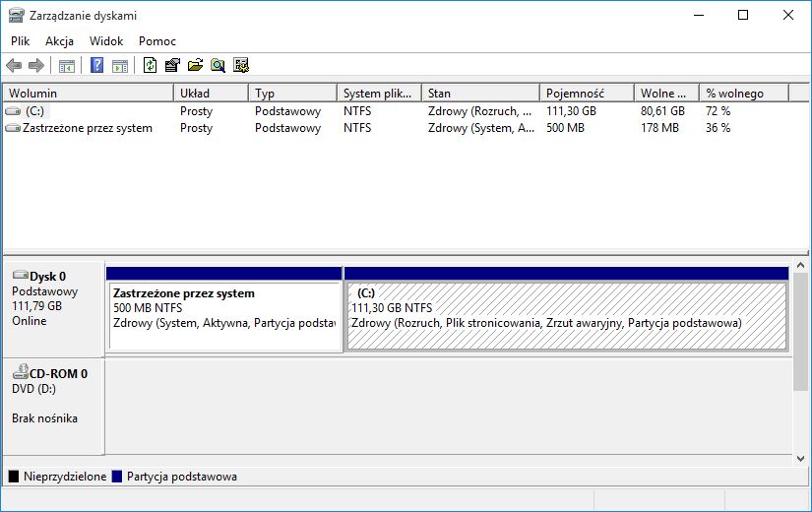Click the Back arrow toolbar icon

click(x=14, y=65)
